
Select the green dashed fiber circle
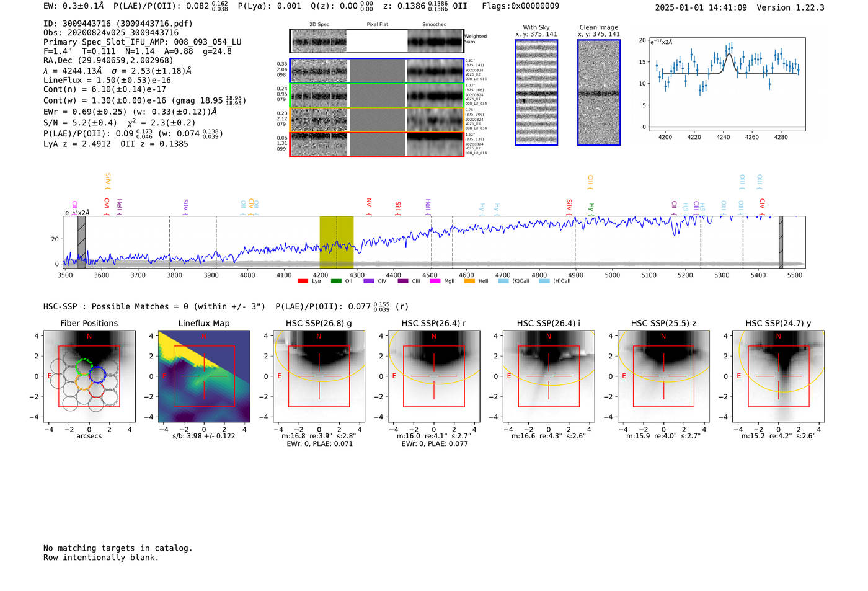click(x=83, y=366)
